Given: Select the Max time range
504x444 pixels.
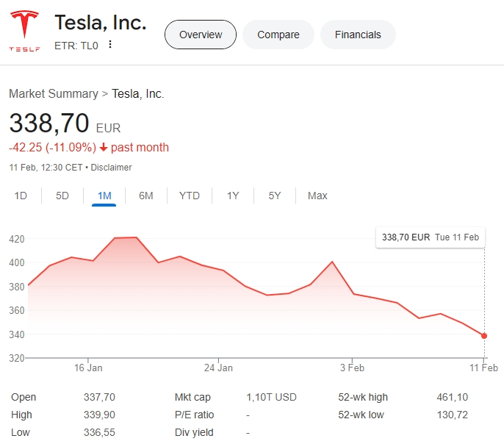Looking at the screenshot, I should pos(317,196).
